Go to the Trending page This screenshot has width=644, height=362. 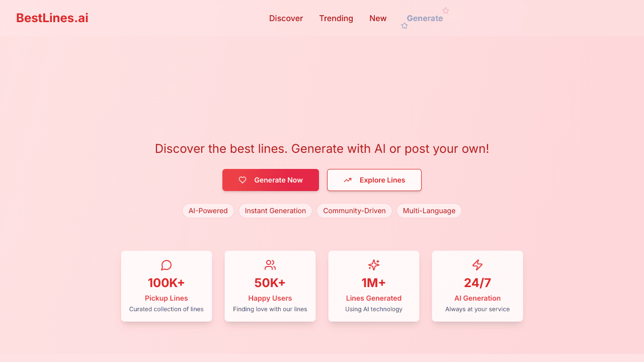pyautogui.click(x=336, y=18)
